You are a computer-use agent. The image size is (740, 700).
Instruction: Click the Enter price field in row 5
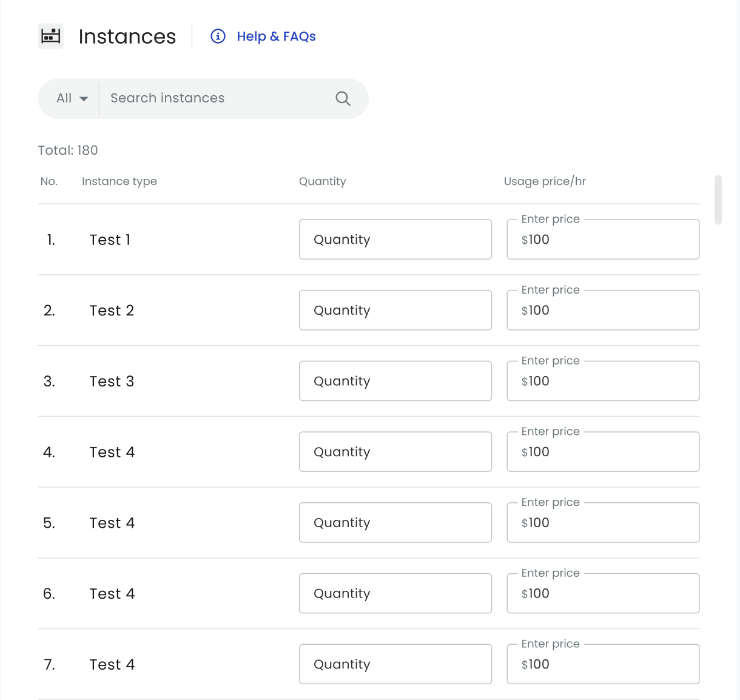tap(602, 523)
